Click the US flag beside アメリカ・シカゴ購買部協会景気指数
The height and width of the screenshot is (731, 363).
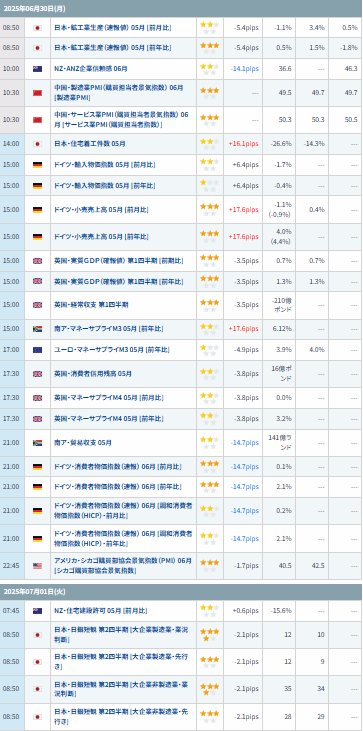click(x=37, y=566)
